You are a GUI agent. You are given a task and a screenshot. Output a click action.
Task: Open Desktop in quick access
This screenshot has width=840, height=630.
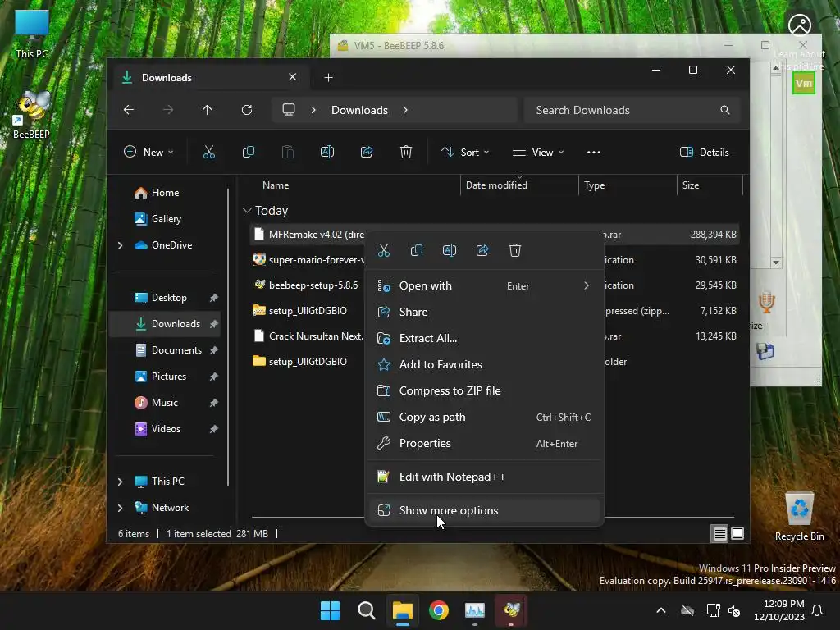coord(169,298)
